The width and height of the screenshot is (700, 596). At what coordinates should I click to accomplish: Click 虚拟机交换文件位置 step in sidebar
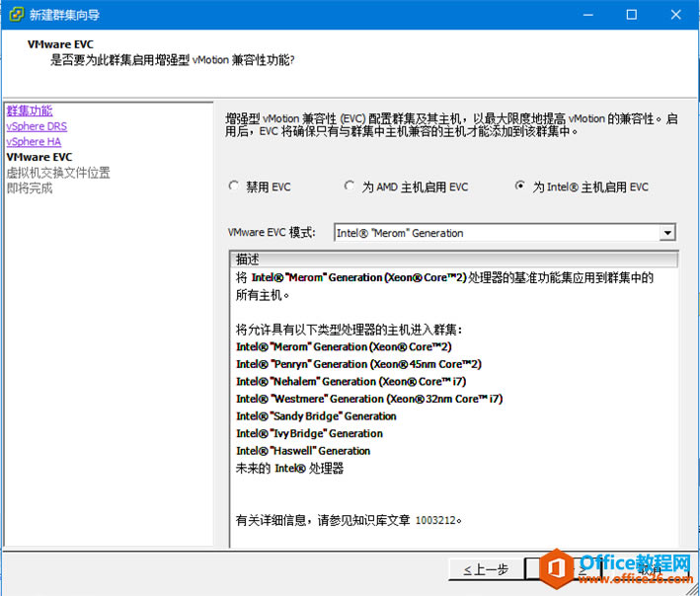coord(58,173)
